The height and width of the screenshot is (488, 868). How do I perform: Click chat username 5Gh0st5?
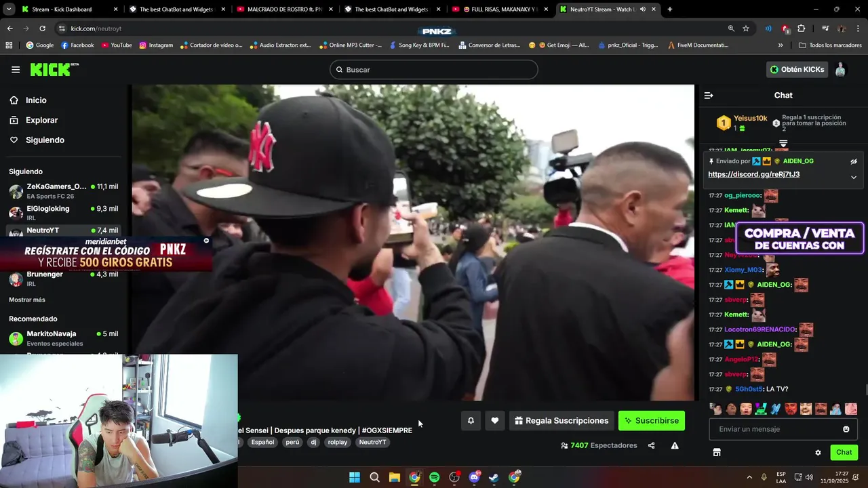749,389
